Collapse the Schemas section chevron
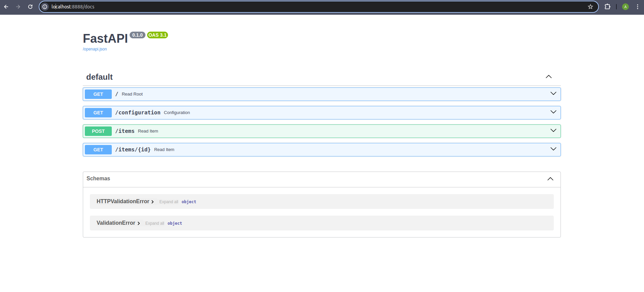Image resolution: width=644 pixels, height=292 pixels. click(550, 179)
